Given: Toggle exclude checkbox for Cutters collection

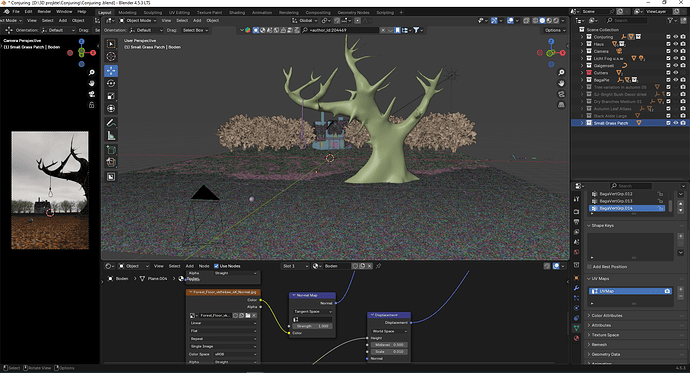Looking at the screenshot, I should pyautogui.click(x=668, y=73).
